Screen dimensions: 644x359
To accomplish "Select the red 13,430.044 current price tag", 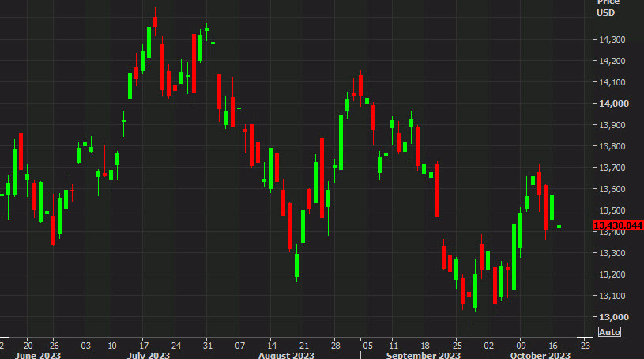I will [x=618, y=225].
